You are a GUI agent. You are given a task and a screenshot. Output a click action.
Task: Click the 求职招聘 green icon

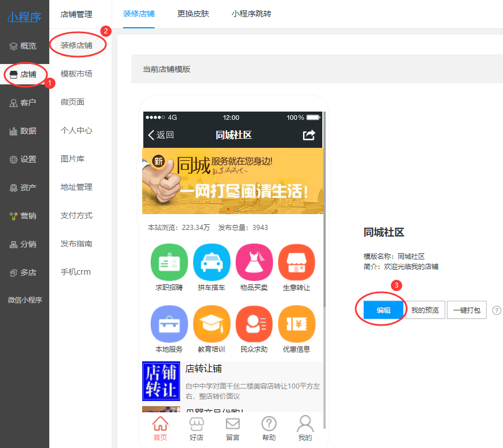click(169, 263)
